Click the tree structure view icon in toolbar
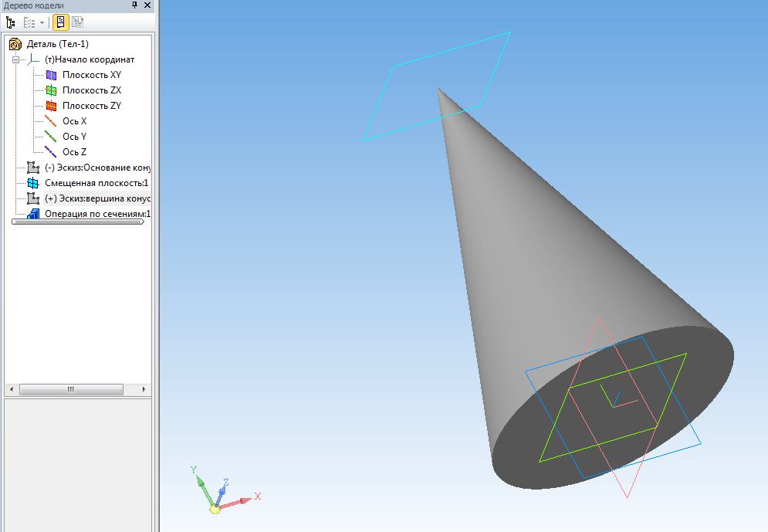 pos(11,22)
